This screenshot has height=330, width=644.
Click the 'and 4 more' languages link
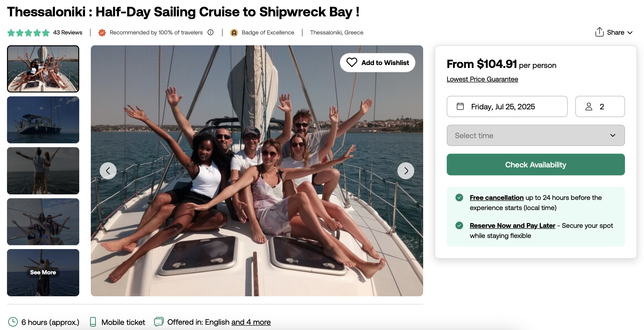(x=251, y=322)
